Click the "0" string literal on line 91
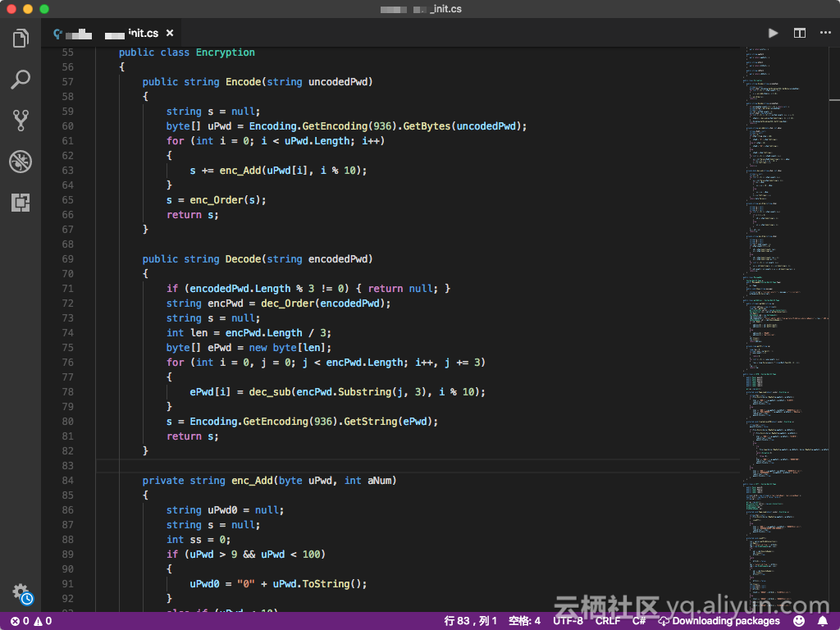Viewport: 840px width, 630px height. (x=246, y=584)
